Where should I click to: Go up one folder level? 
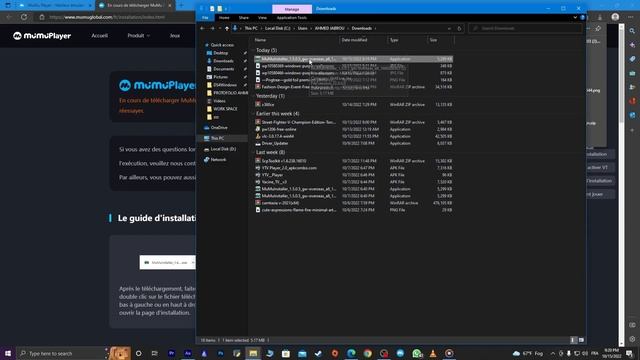click(x=227, y=29)
